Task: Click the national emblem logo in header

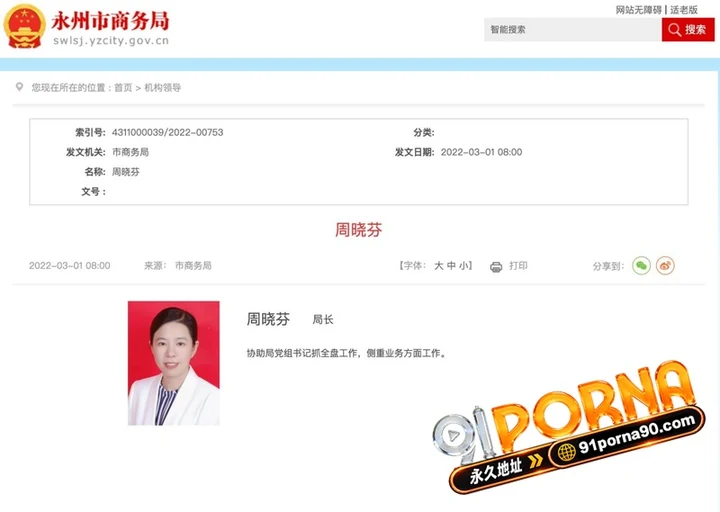Action: point(24,26)
